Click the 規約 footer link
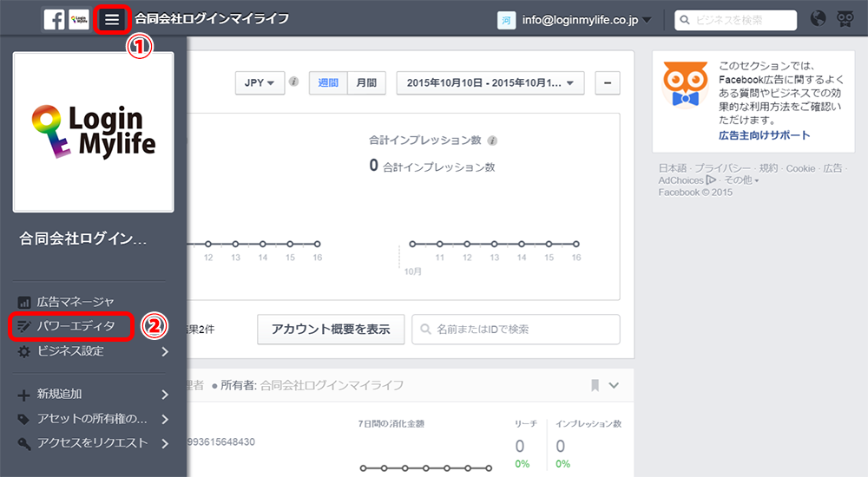The width and height of the screenshot is (868, 477). [x=768, y=168]
